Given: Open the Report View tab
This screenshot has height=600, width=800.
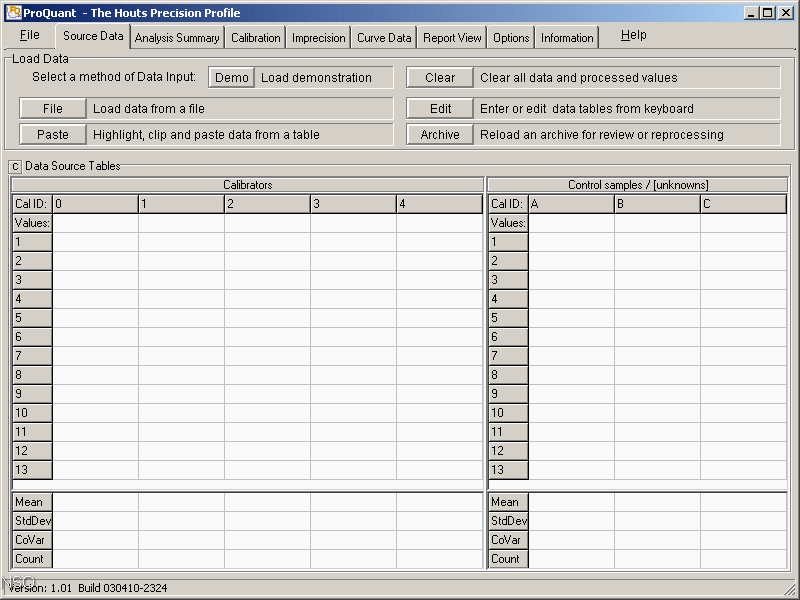Looking at the screenshot, I should point(452,38).
